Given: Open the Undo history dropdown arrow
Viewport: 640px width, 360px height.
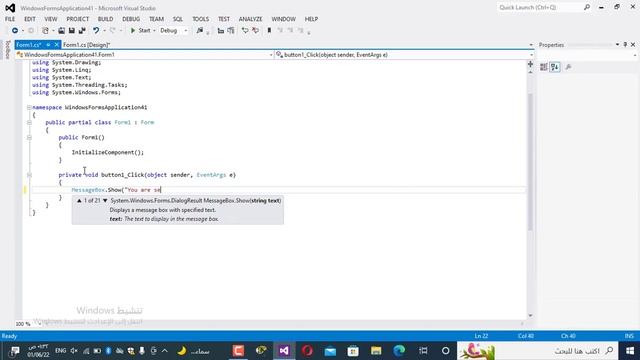Looking at the screenshot, I should click(104, 31).
